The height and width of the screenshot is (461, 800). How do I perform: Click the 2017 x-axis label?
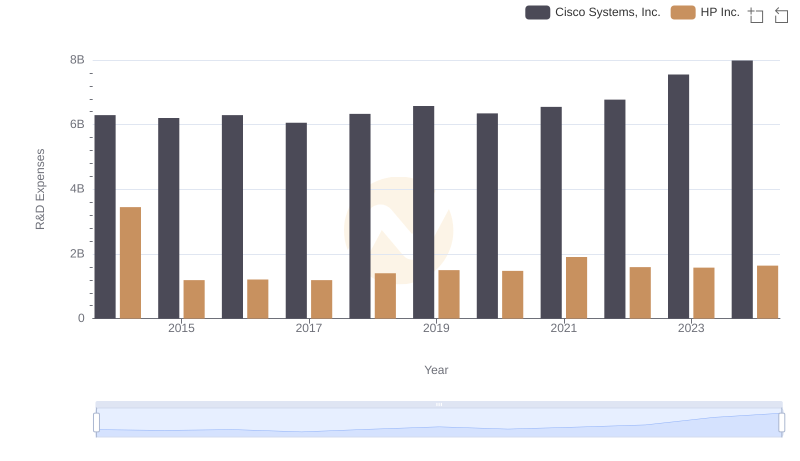[x=309, y=328]
